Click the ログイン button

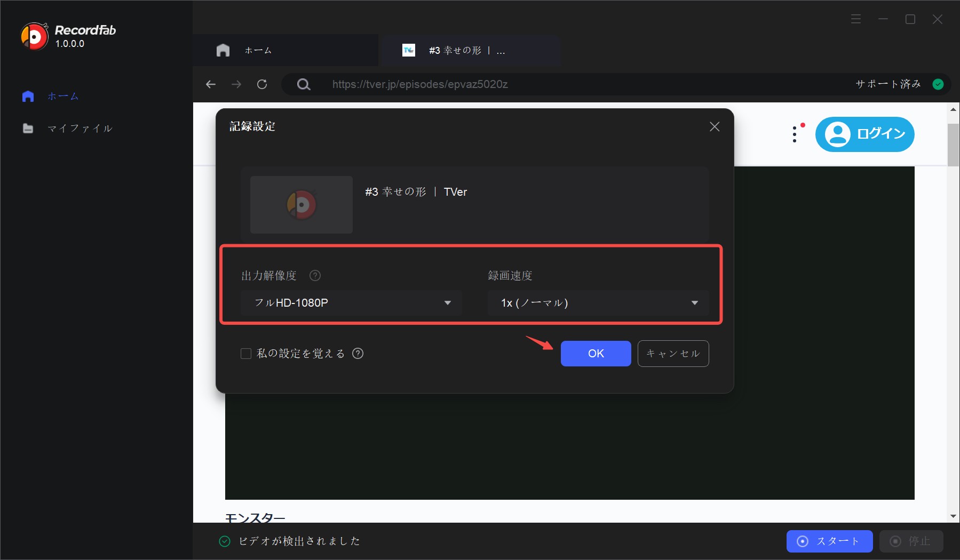pyautogui.click(x=865, y=134)
